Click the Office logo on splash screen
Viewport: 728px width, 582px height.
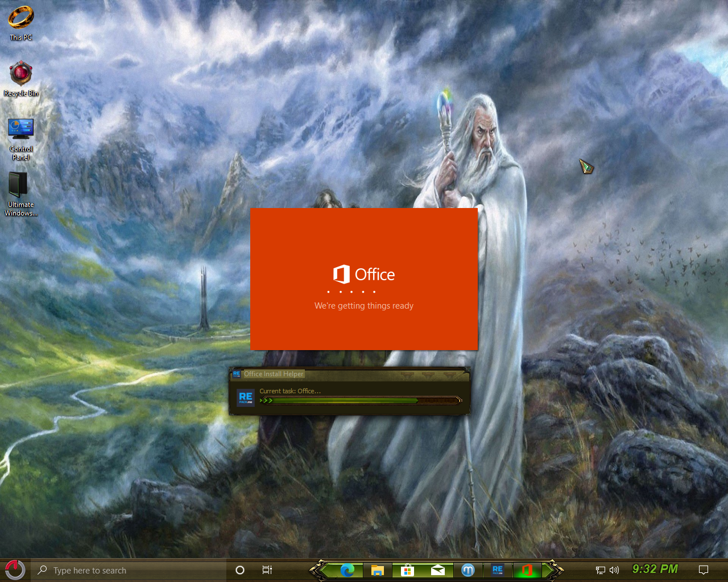(x=364, y=275)
